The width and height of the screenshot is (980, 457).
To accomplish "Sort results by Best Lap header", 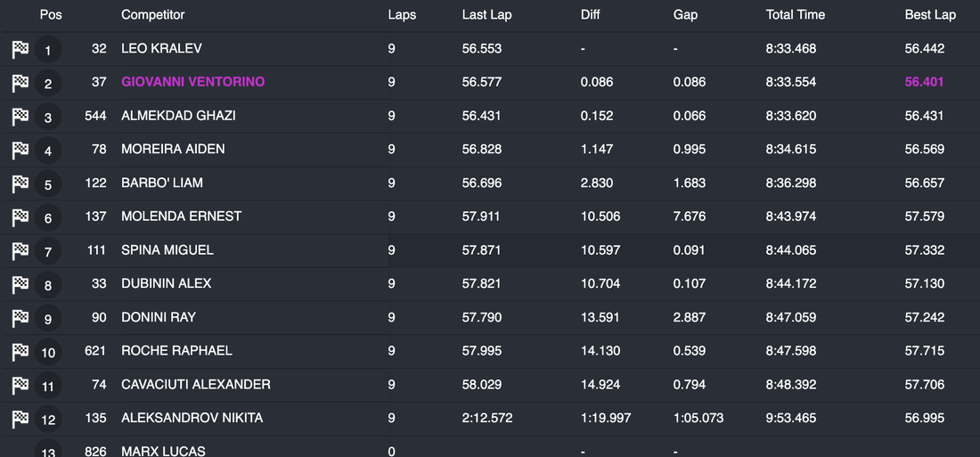I will [x=930, y=14].
